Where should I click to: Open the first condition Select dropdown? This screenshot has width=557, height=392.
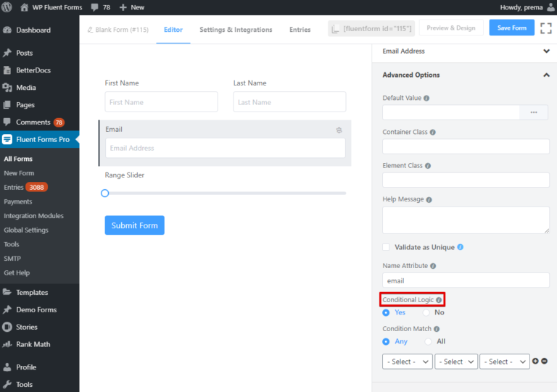(x=408, y=362)
